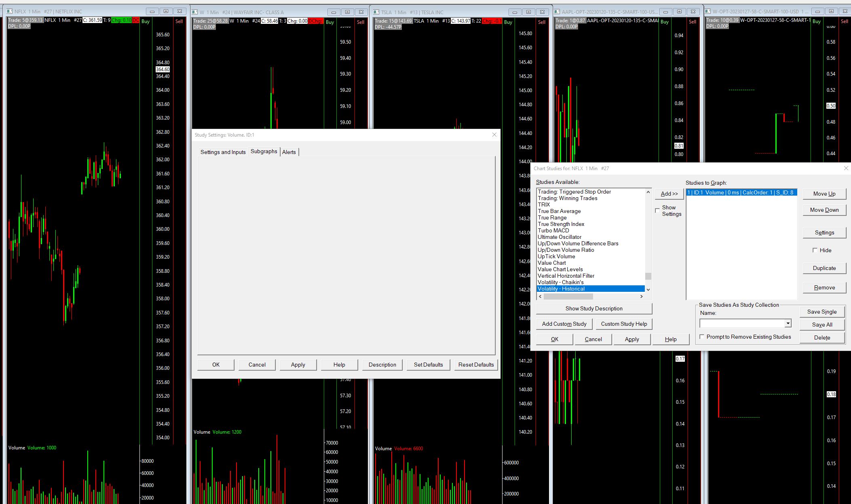Maximize the TSLA chart window
The width and height of the screenshot is (851, 504).
[x=528, y=12]
